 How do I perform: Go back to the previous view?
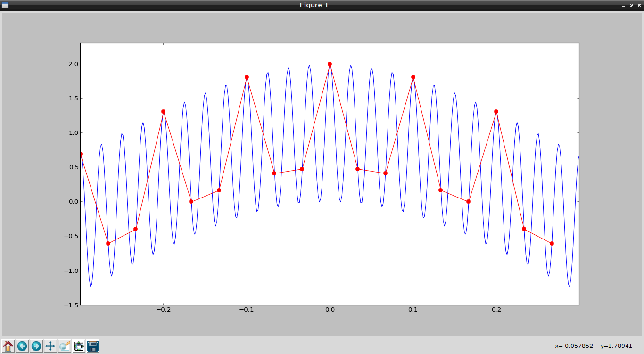22,346
